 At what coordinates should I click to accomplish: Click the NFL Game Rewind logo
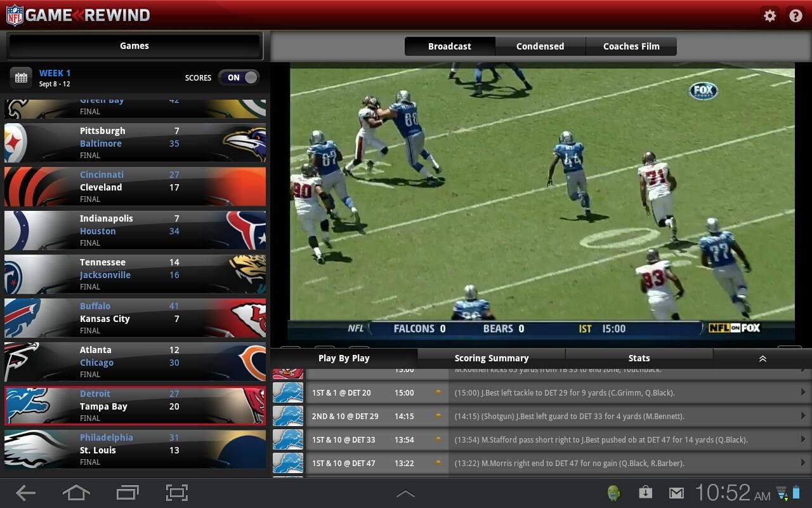tap(77, 15)
